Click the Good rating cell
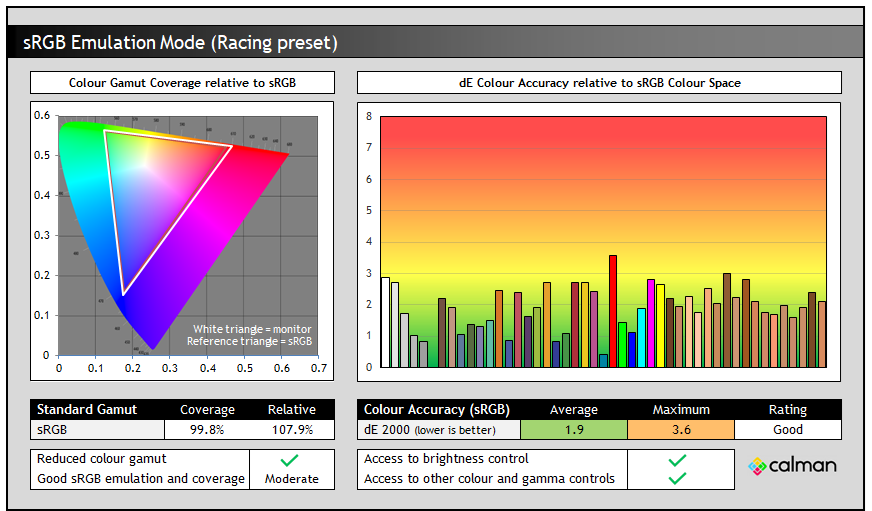Screen dimensions: 872x511 pyautogui.click(x=787, y=429)
